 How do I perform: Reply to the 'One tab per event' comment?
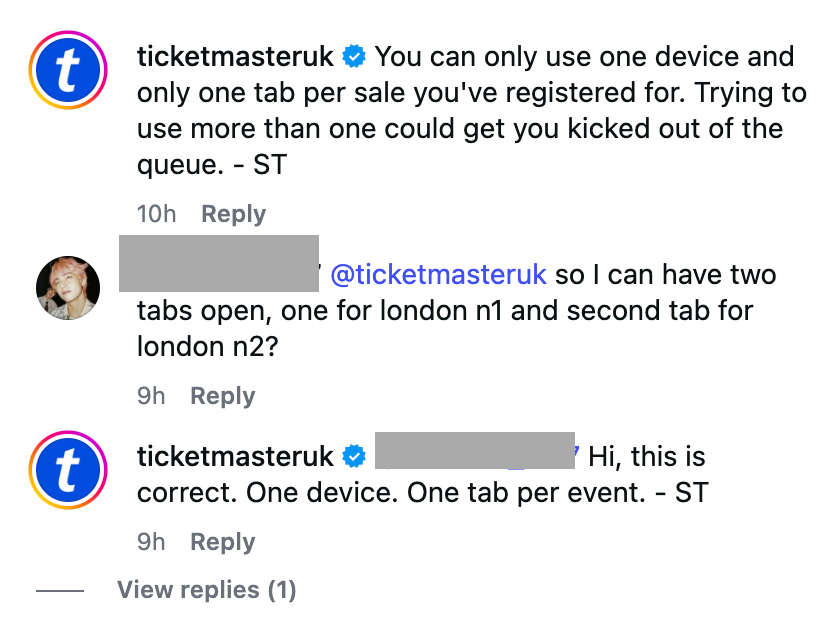point(223,542)
